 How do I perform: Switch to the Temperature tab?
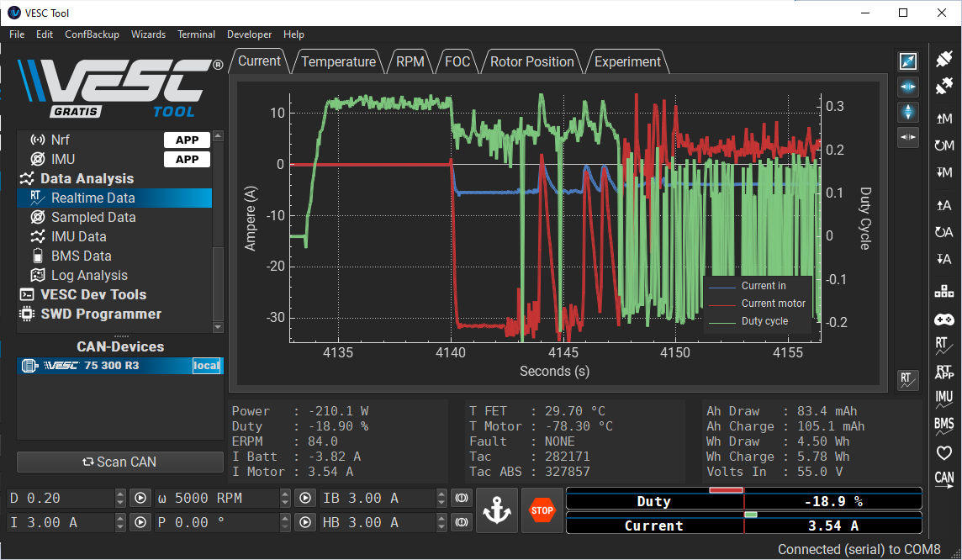point(339,62)
